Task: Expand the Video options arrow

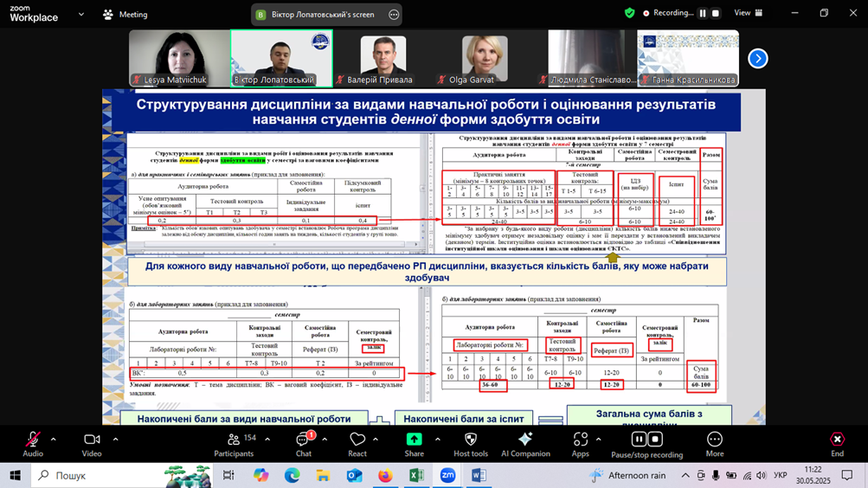Action: coord(115,440)
